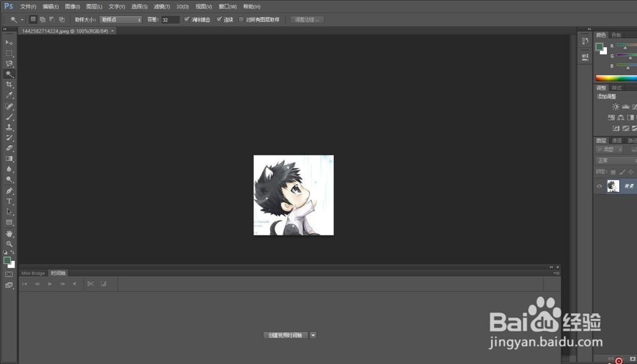The image size is (637, 364).
Task: Select the Path Selection tool
Action: 9,212
